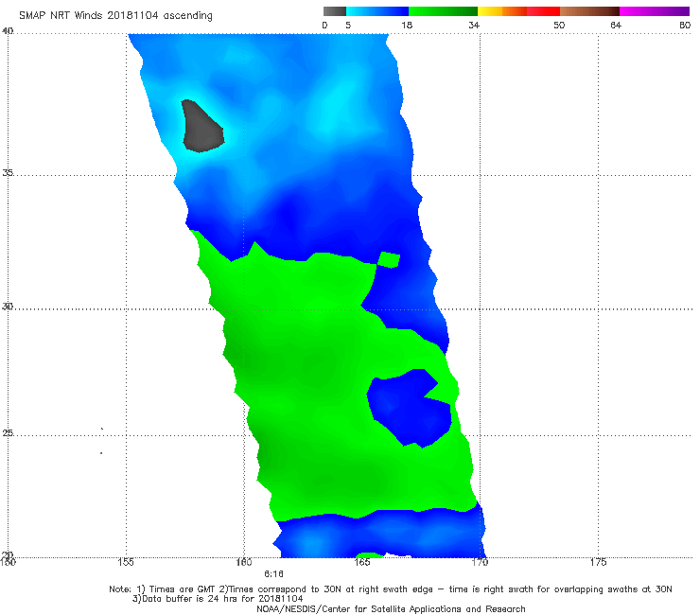Click the longitude label '160'
Viewport: 700px width, 615px height.
pos(244,562)
